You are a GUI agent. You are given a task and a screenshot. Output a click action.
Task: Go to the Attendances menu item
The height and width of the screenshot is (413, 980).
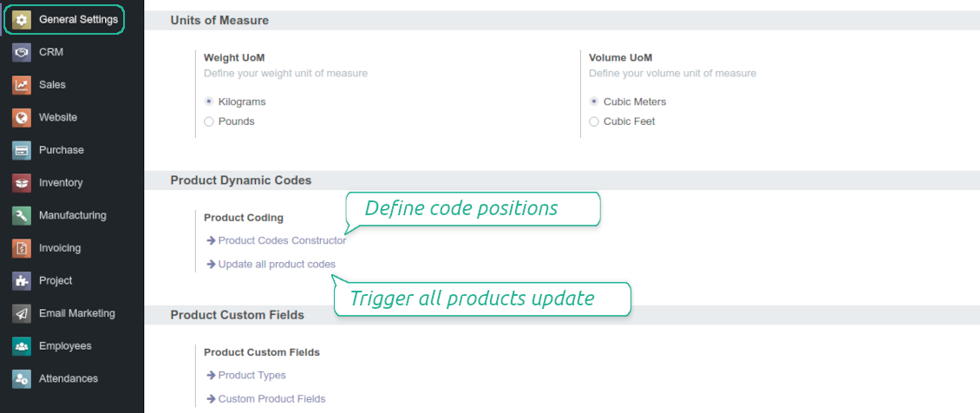[x=68, y=378]
